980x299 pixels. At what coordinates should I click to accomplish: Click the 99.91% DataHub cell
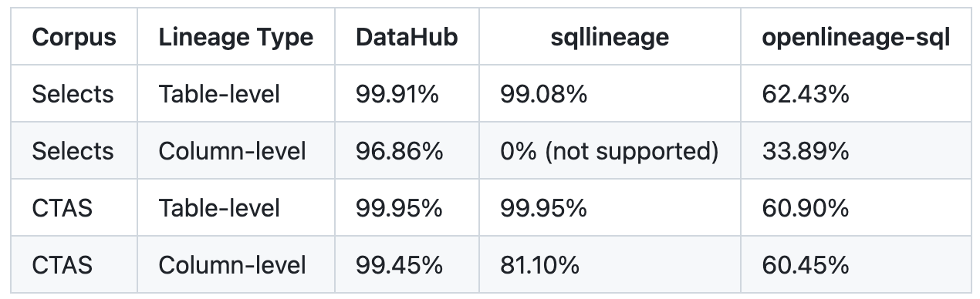(x=397, y=94)
